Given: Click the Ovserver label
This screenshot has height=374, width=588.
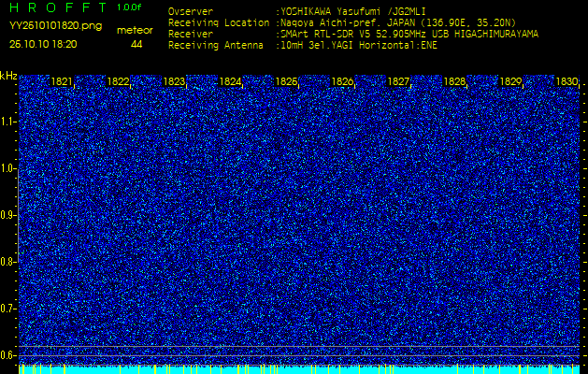Looking at the screenshot, I should pos(191,11).
